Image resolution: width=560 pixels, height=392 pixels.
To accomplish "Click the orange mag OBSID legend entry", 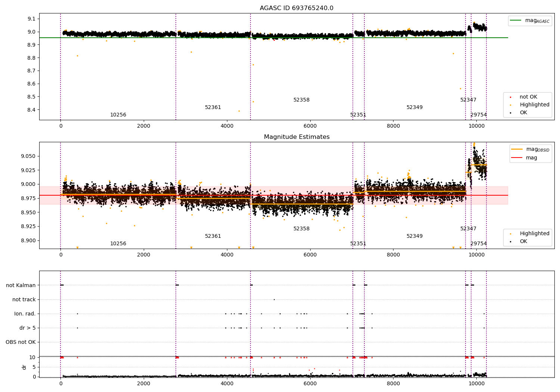I will tap(531, 149).
